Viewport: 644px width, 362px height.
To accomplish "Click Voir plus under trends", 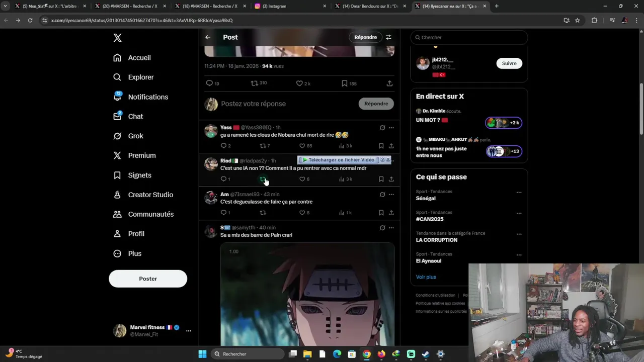I will [x=426, y=277].
